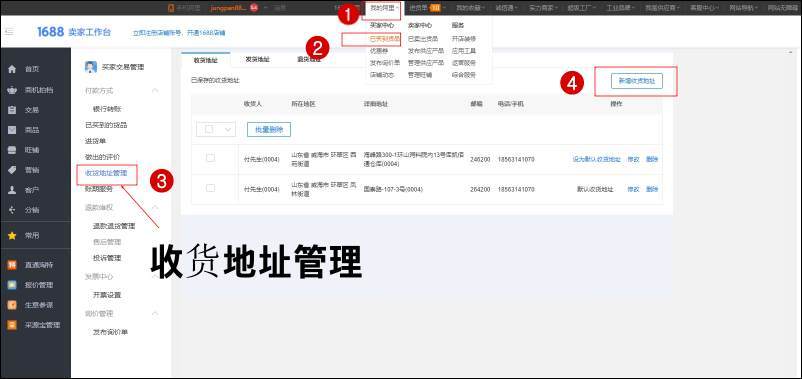Click 删除 for the 264200 address row
Screen dimensions: 802x379
coord(652,189)
